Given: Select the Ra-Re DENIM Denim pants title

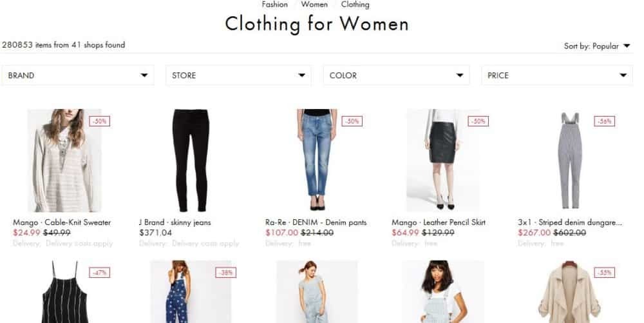Looking at the screenshot, I should (x=316, y=222).
